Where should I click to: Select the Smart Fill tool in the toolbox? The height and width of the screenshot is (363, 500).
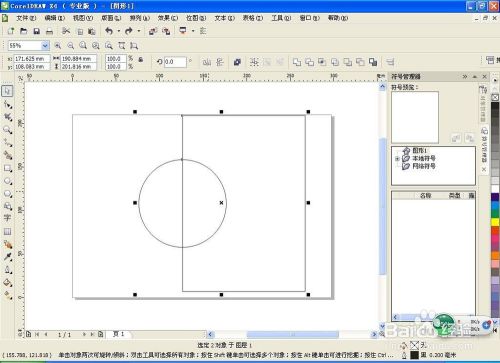tap(7, 155)
